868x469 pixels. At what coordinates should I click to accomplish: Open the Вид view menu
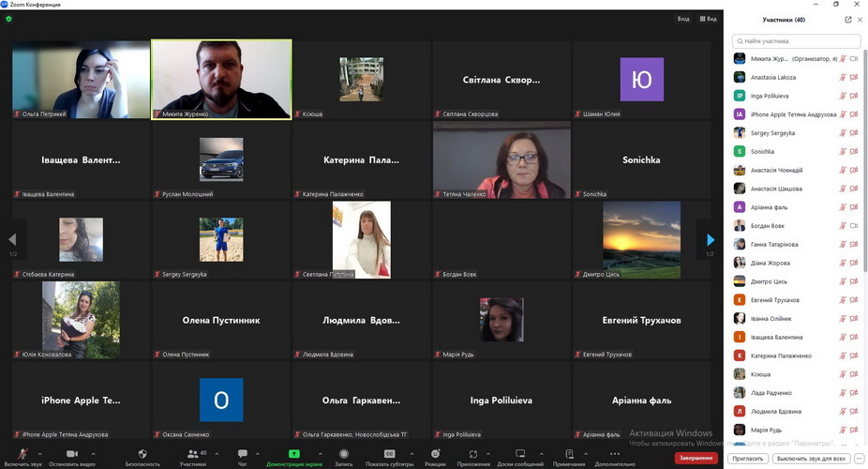(708, 19)
